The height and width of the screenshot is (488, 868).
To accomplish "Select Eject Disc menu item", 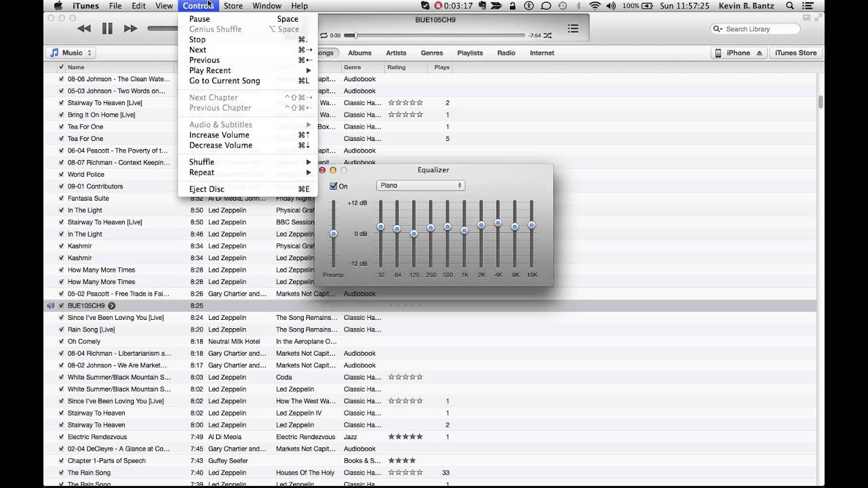I will point(248,189).
